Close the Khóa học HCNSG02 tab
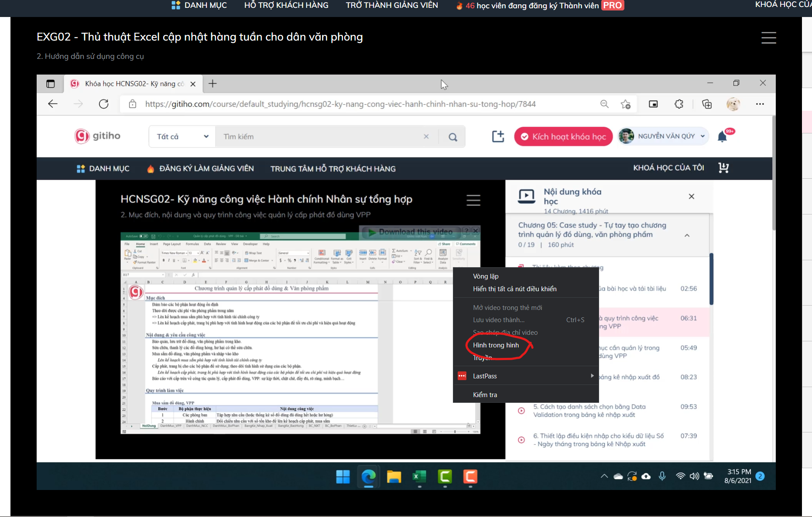This screenshot has width=812, height=517. 193,84
